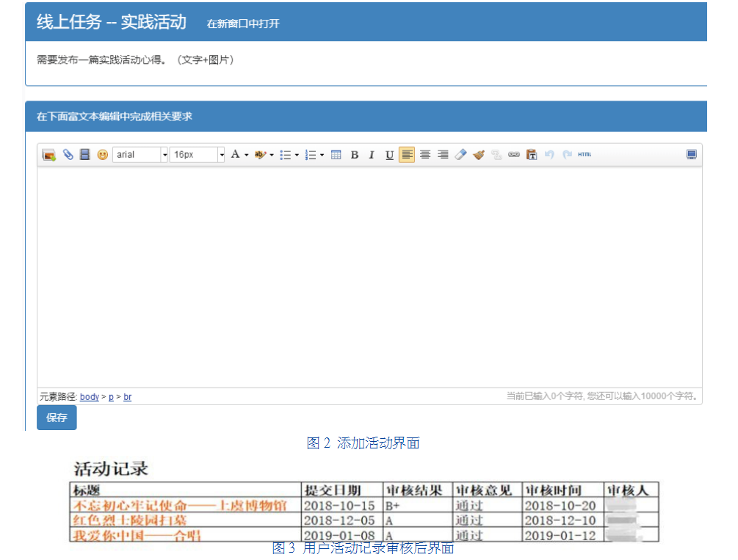Switch to HTML source view
The height and width of the screenshot is (560, 738).
585,154
